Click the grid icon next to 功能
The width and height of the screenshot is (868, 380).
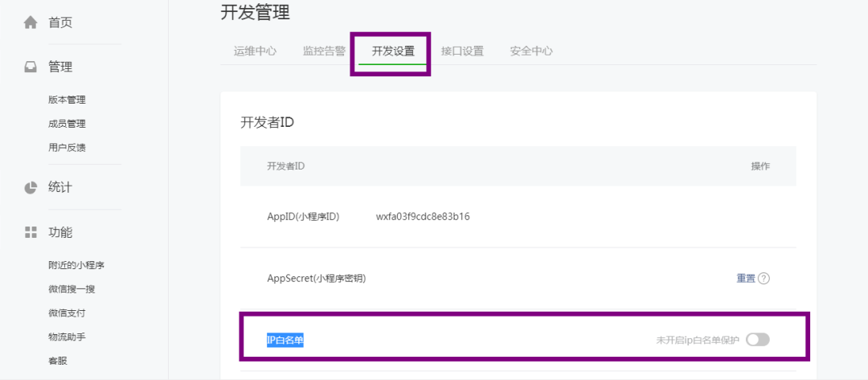[31, 232]
